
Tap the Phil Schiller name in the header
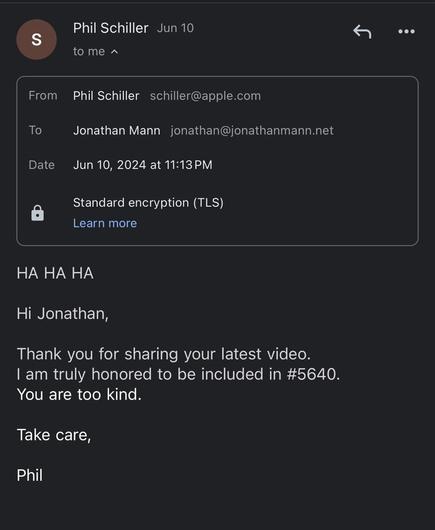pyautogui.click(x=111, y=28)
